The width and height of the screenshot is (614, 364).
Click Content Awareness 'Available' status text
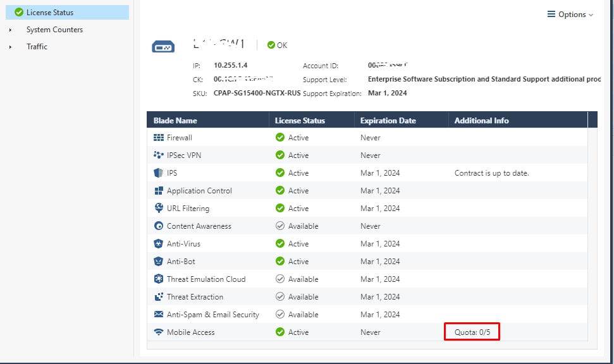(x=303, y=226)
